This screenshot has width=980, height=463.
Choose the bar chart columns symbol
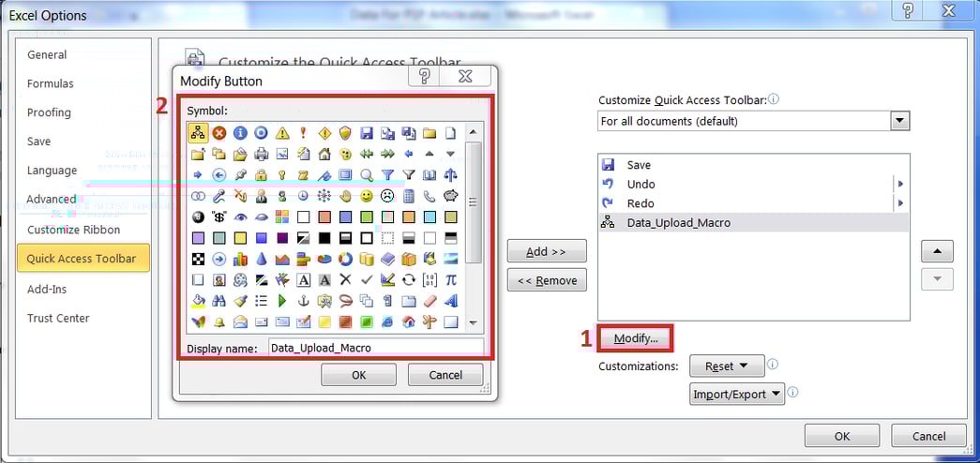click(x=240, y=259)
